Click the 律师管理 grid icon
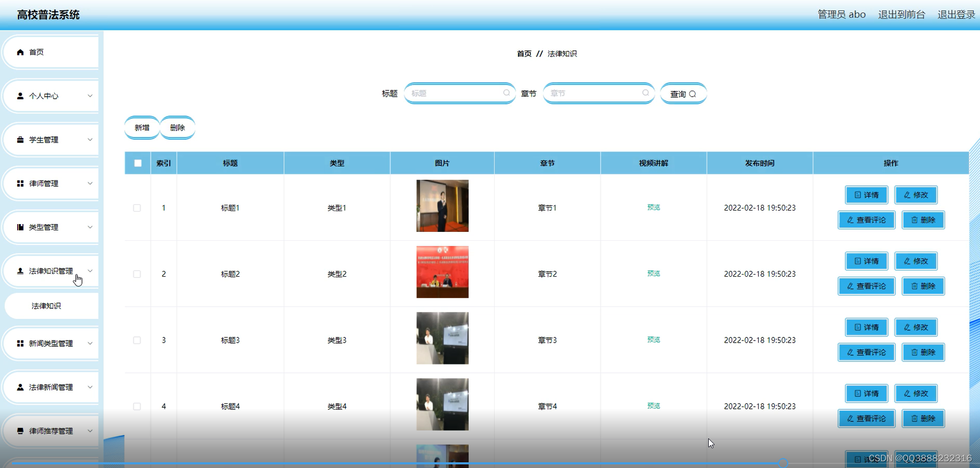 [20, 183]
